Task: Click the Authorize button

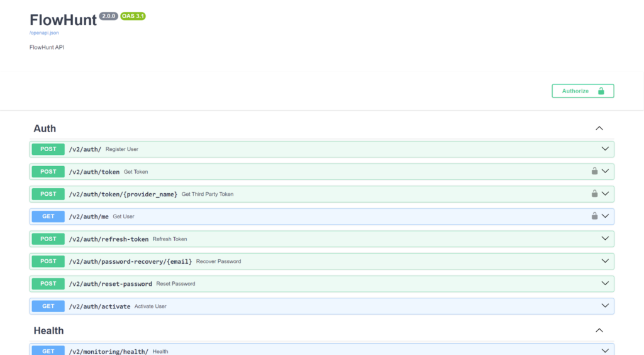Action: click(x=583, y=91)
